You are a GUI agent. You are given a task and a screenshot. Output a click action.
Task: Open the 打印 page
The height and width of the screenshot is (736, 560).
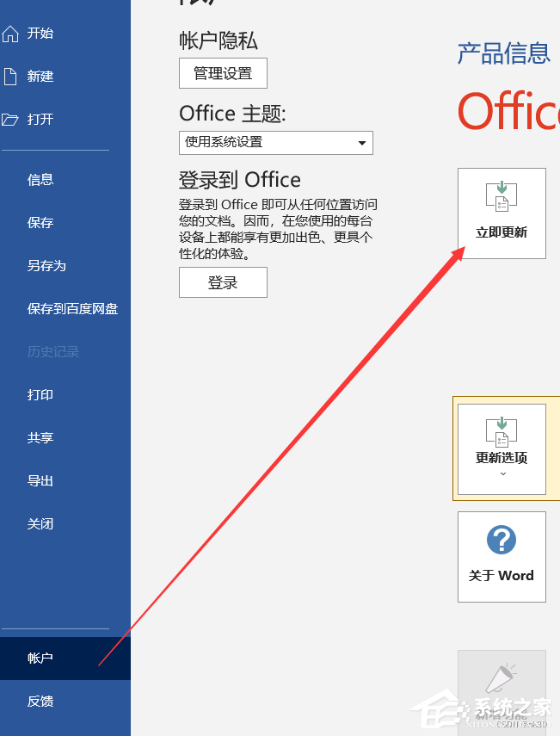pos(65,395)
